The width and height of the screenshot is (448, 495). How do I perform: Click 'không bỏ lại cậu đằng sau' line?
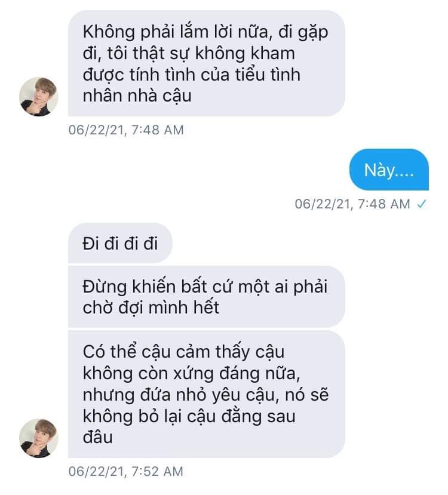189,416
